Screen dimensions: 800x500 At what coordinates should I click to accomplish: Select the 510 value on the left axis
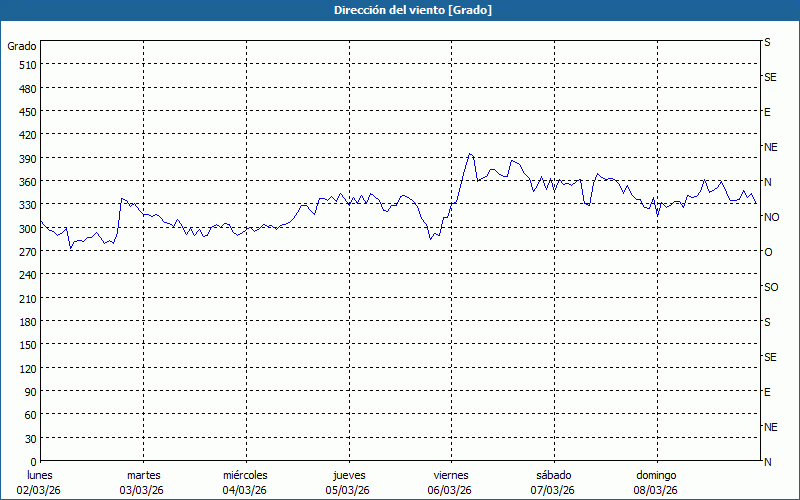point(26,65)
